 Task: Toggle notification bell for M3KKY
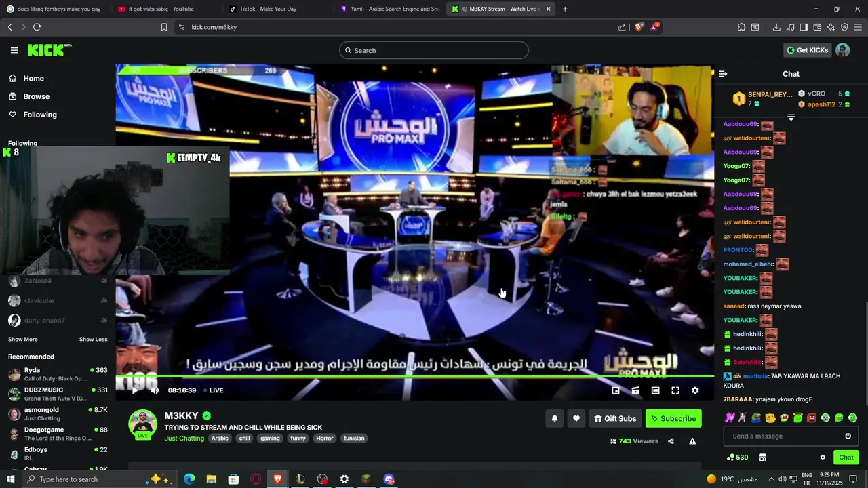(x=554, y=419)
